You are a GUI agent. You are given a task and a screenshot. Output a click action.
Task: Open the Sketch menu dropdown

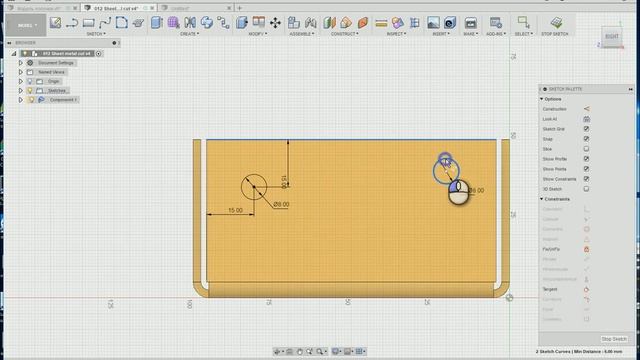pos(96,34)
